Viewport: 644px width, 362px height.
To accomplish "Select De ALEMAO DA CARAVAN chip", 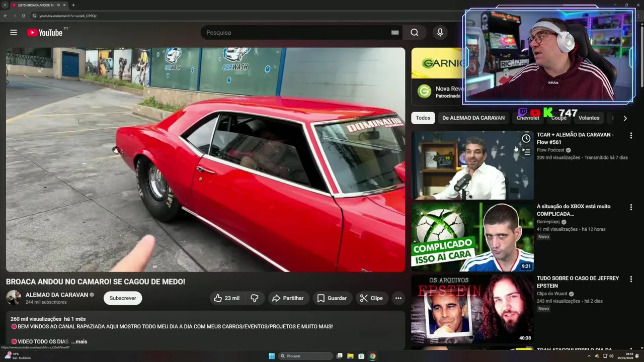I will pyautogui.click(x=473, y=118).
